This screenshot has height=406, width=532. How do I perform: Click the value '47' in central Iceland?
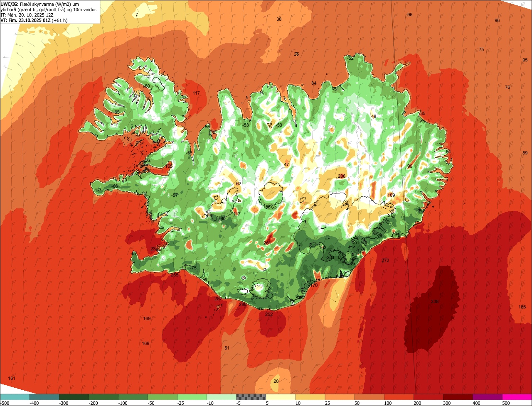coord(286,164)
